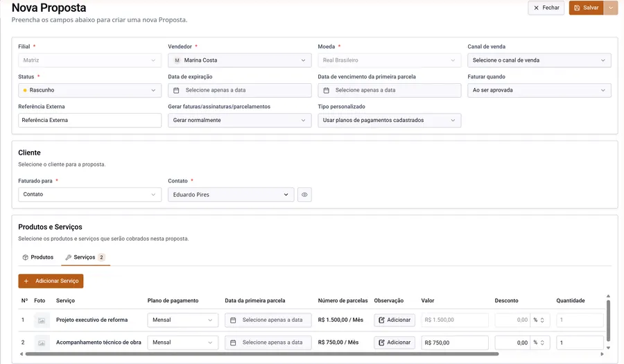The image size is (624, 364).
Task: Open Tipo personalizado dropdown
Action: pyautogui.click(x=389, y=120)
